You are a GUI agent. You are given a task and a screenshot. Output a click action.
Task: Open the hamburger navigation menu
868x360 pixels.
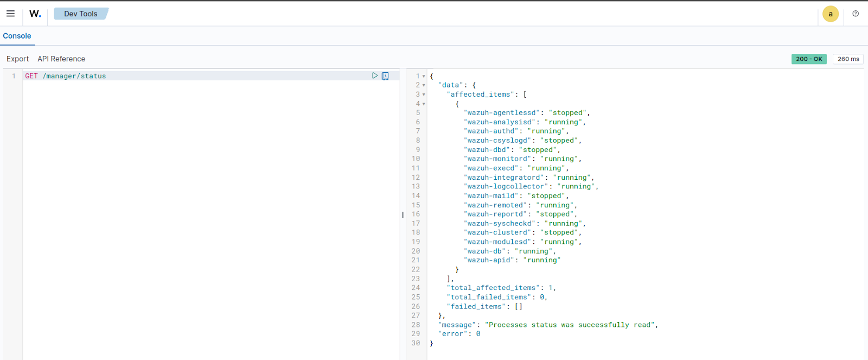(x=10, y=14)
